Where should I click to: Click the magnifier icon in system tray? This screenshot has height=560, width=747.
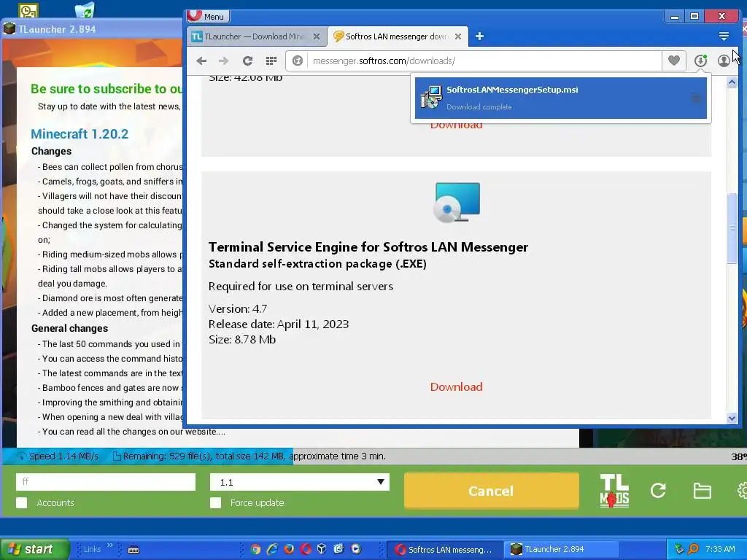694,549
